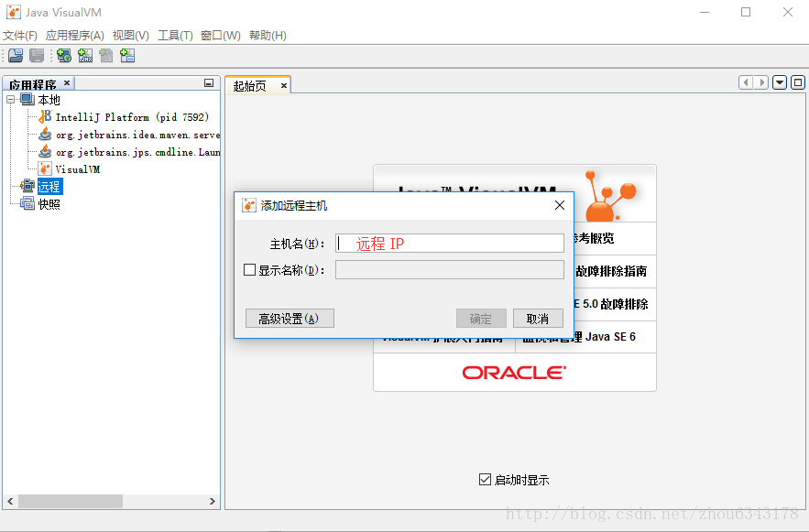Click the 显示名称(D) text field
This screenshot has height=532, width=809.
449,269
